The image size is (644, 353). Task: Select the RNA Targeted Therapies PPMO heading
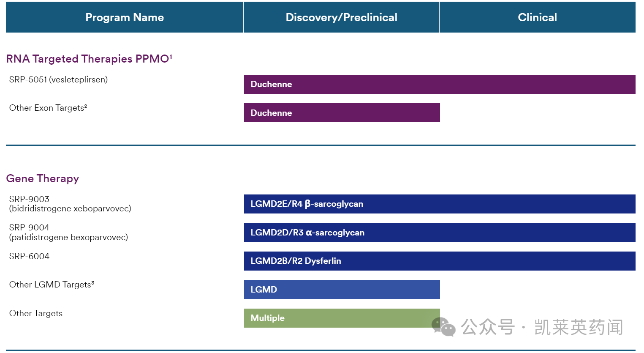(x=89, y=59)
